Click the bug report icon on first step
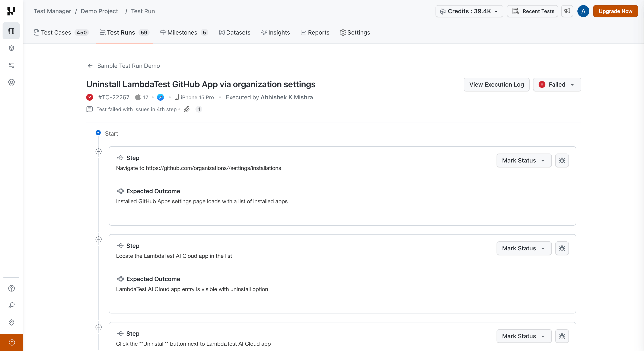Screen dimensions: 644x351 click(x=562, y=160)
